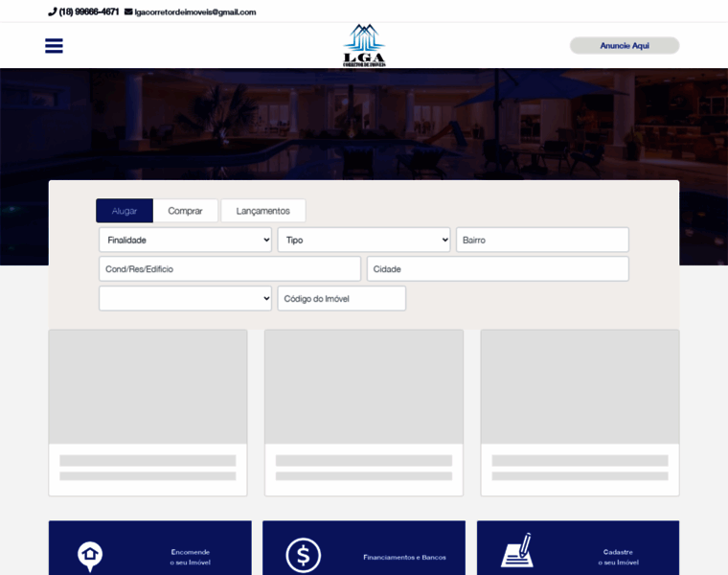The width and height of the screenshot is (728, 575).
Task: Click the envelope icon beside the email address
Action: [128, 12]
